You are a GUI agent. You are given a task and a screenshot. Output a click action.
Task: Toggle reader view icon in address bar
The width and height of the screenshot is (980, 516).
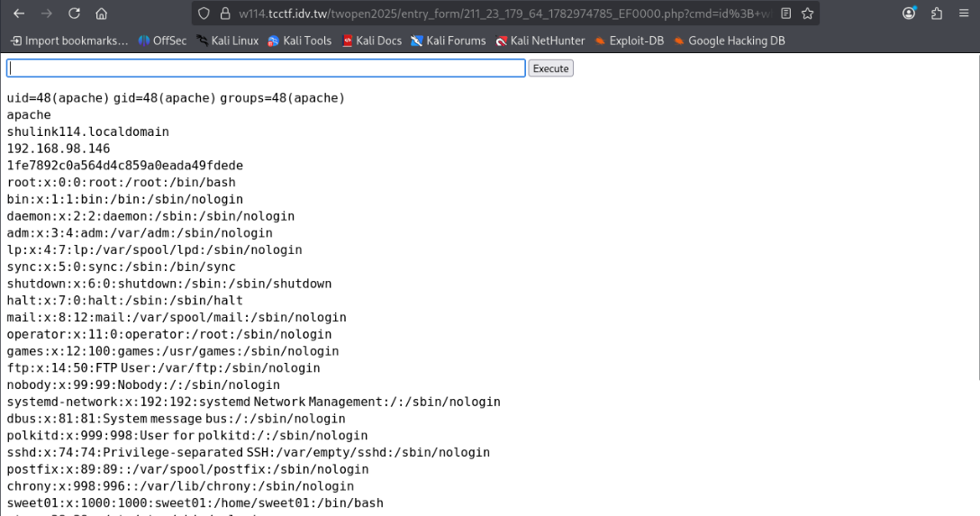click(x=786, y=14)
